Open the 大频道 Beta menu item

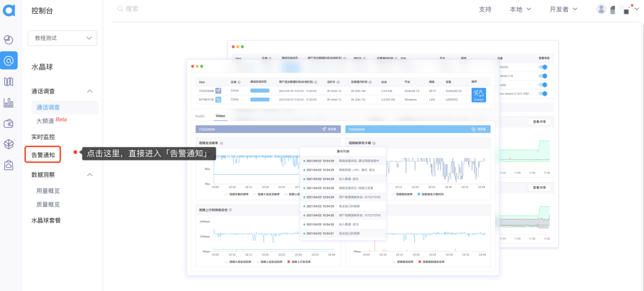tap(51, 120)
